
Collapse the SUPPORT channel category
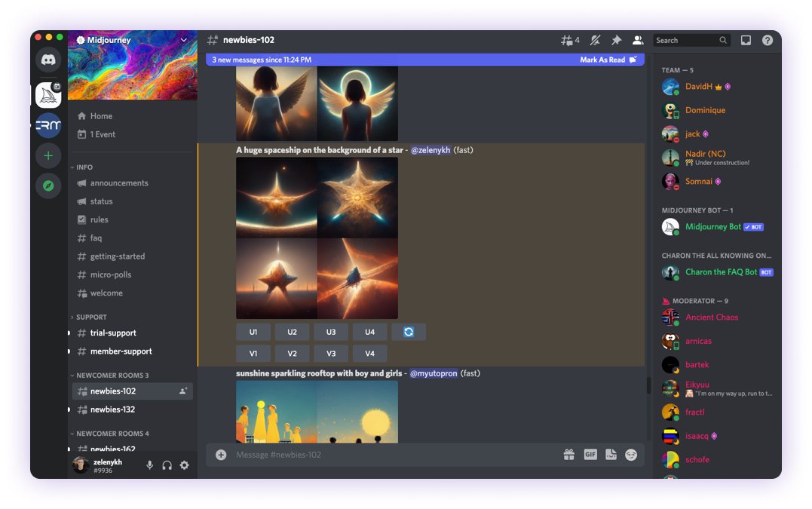(x=90, y=317)
